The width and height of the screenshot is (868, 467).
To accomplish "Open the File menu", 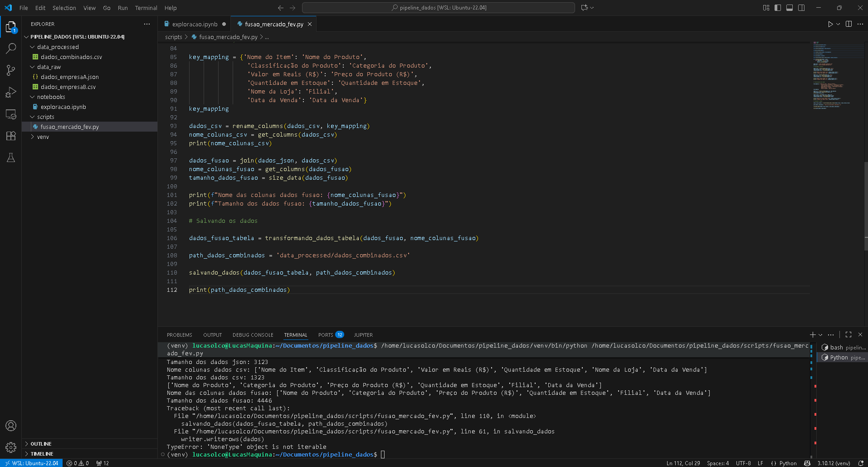I will coord(24,8).
